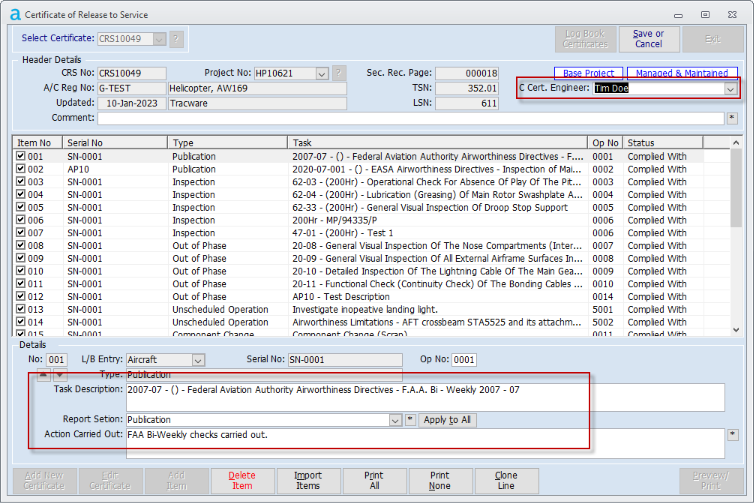Click the Base Project button
The height and width of the screenshot is (503, 754).
tap(588, 73)
